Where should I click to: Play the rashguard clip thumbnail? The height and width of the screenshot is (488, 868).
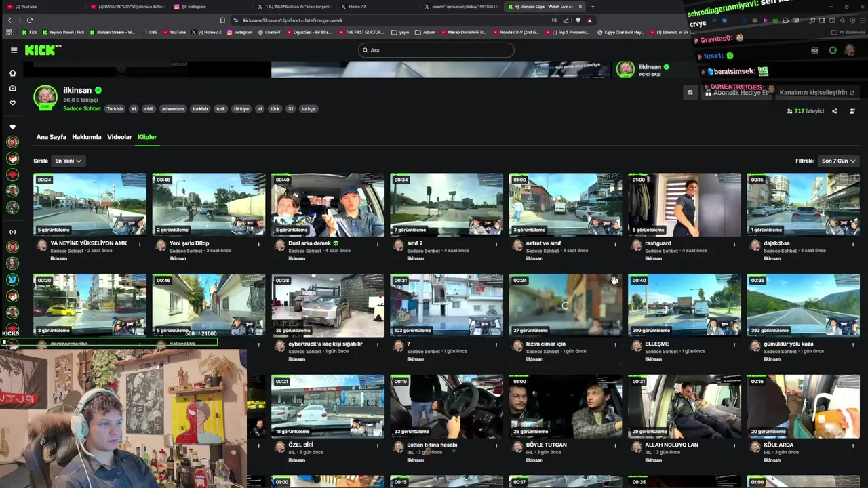[684, 205]
